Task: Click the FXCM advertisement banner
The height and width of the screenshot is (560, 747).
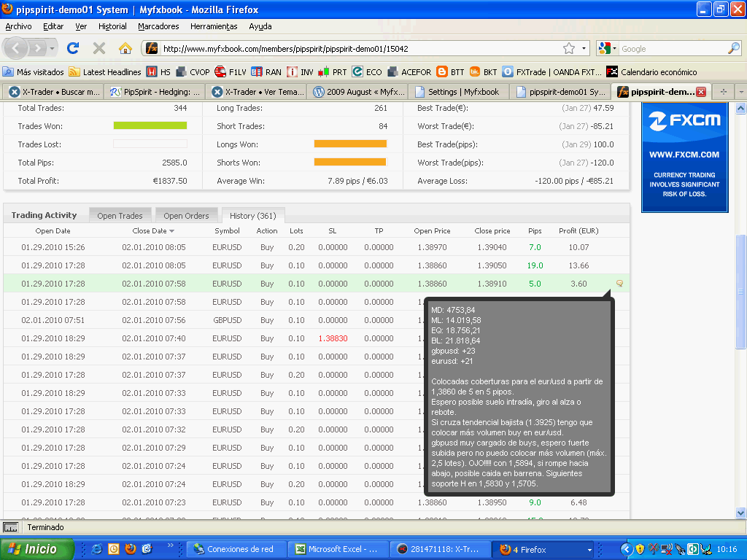Action: [x=684, y=157]
